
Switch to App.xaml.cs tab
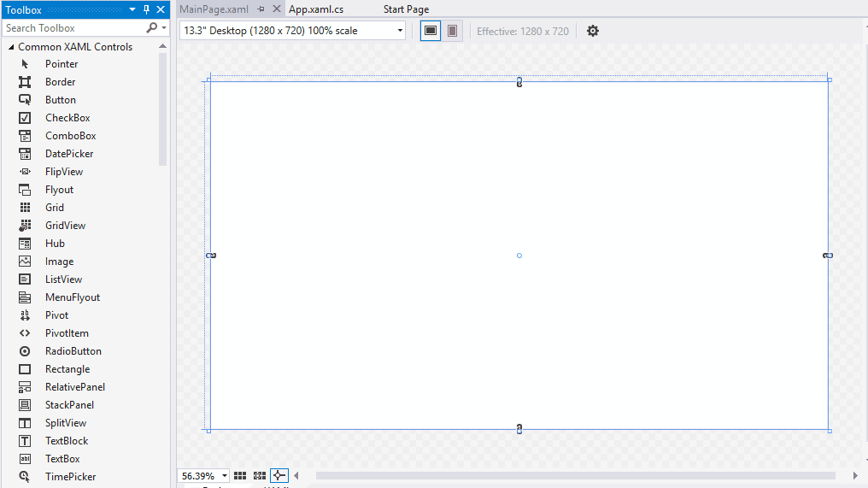pos(316,9)
